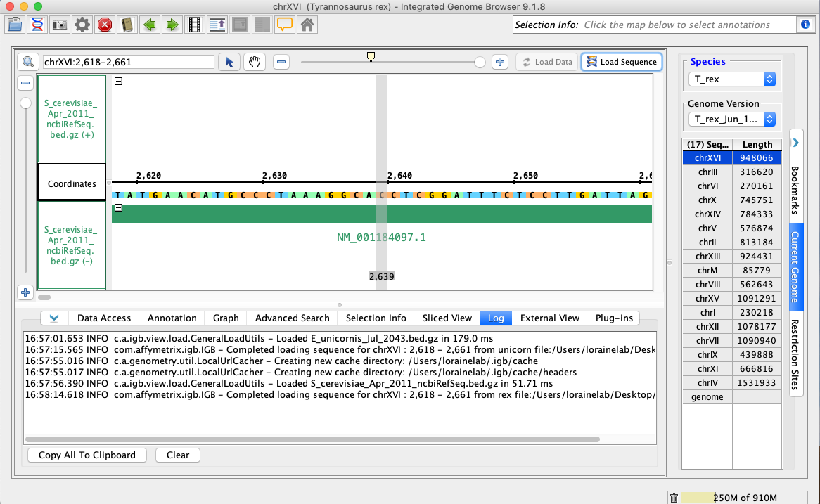Zoom out horizontally with minus button
Viewport: 820px width, 504px height.
pos(281,62)
